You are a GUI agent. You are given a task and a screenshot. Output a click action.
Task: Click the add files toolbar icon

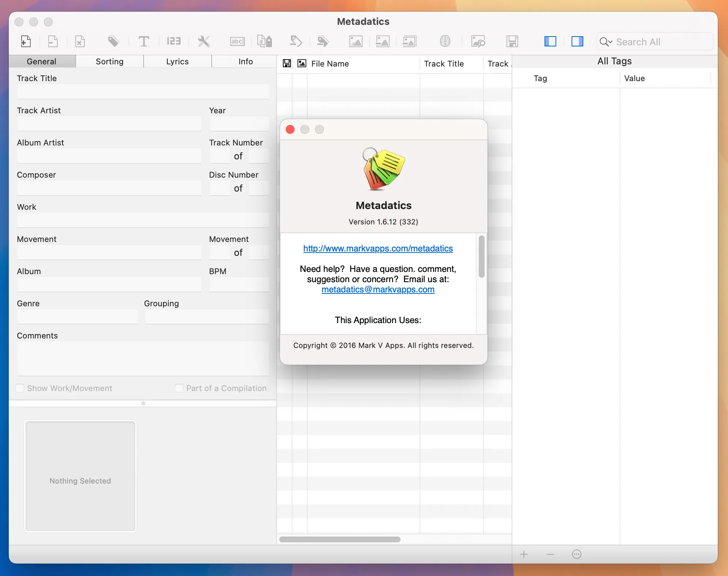(26, 41)
